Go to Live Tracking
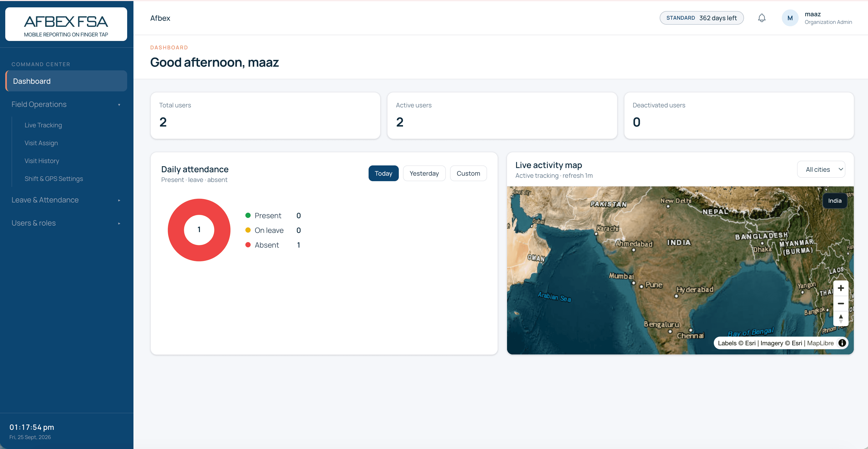The image size is (868, 449). tap(43, 125)
